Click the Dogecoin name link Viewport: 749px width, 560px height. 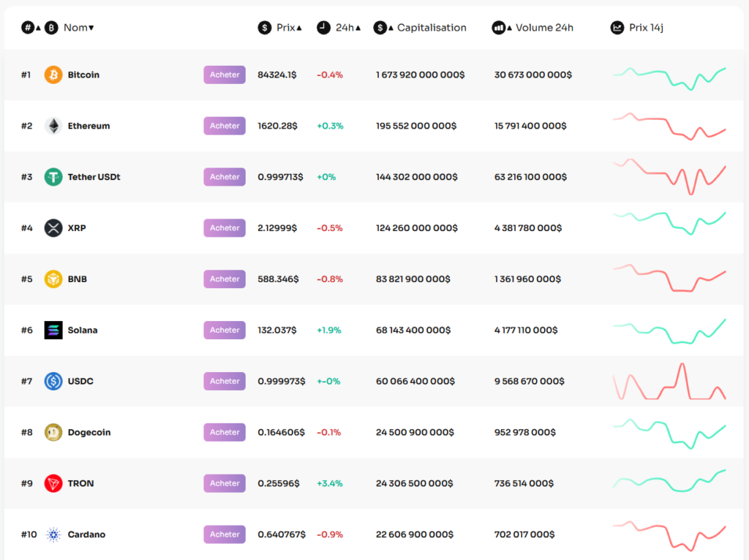pyautogui.click(x=89, y=432)
